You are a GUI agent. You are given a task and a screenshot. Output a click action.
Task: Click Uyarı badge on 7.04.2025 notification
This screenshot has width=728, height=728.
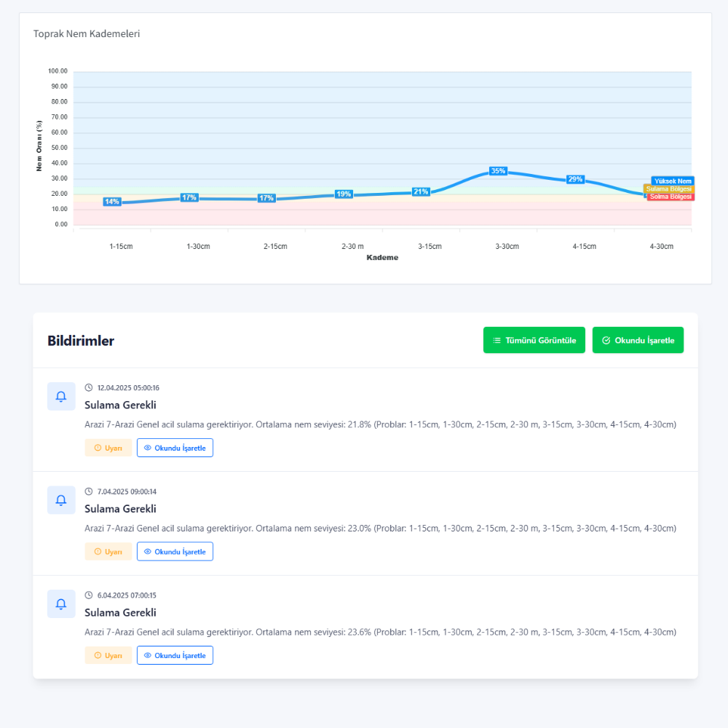click(x=108, y=552)
